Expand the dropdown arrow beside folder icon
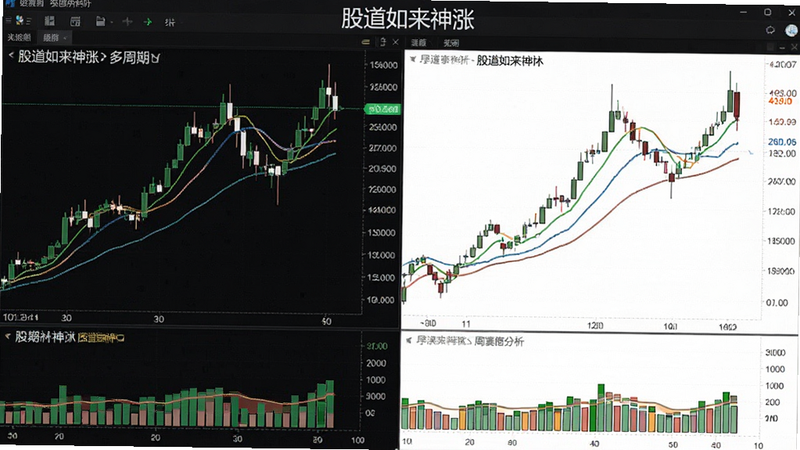Viewport: 800px width, 450px height. tap(111, 22)
